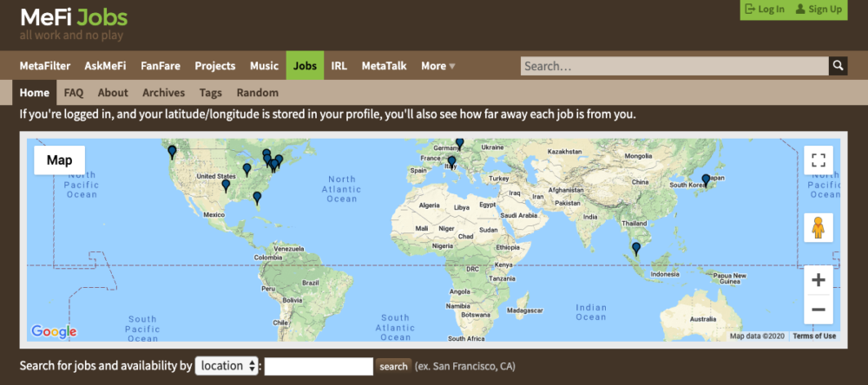Click the job pin on Japan

(x=706, y=180)
